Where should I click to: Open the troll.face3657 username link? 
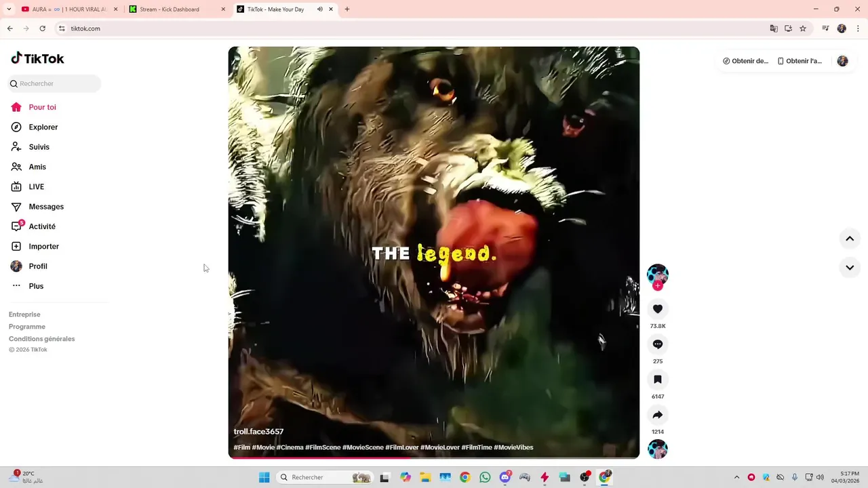point(258,432)
